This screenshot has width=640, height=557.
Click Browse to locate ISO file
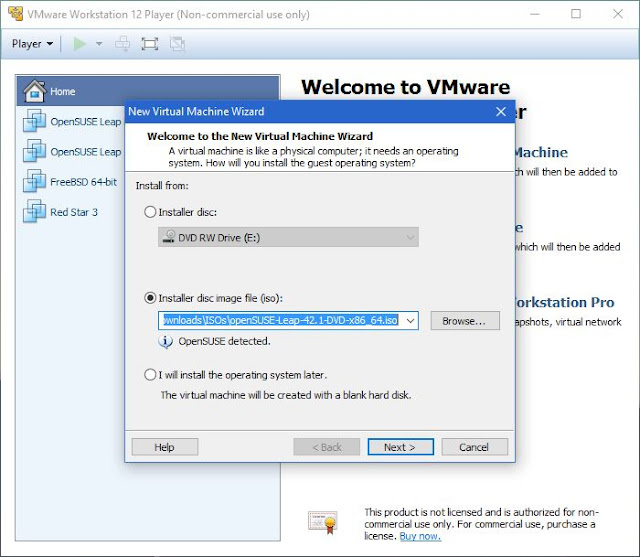click(x=465, y=321)
